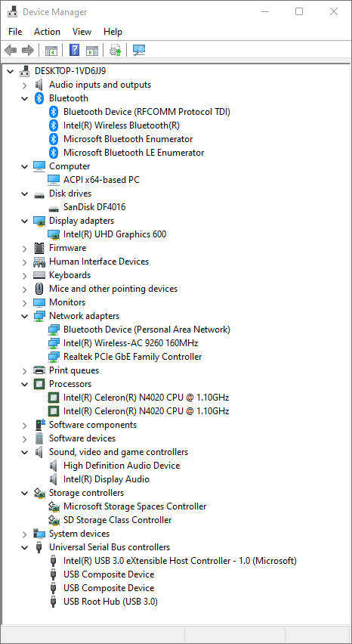Image resolution: width=352 pixels, height=644 pixels.
Task: Click the Properties action pane toolbar icon
Action: pos(92,51)
